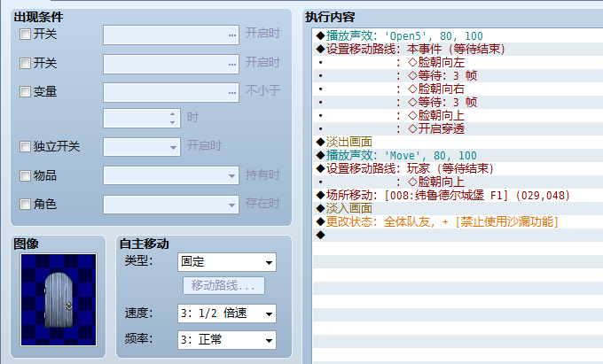This screenshot has width=603, height=364.
Task: Enable the first 开关 condition checkbox
Action: pos(25,35)
